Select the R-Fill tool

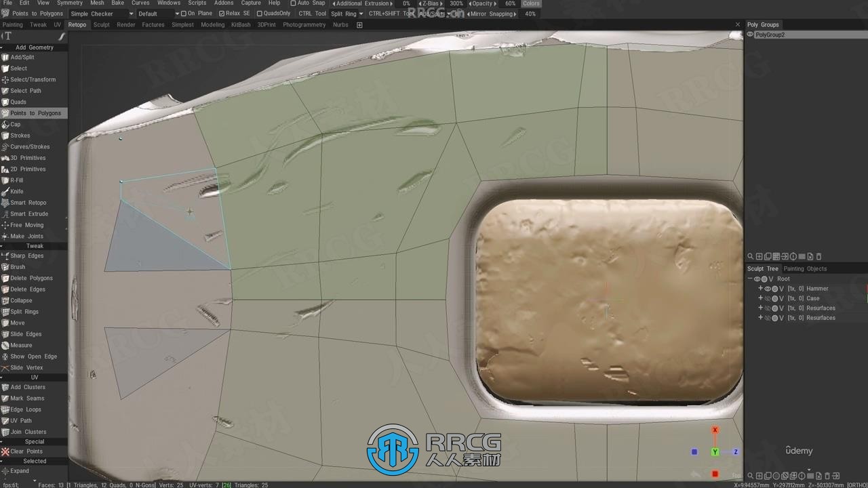34,180
